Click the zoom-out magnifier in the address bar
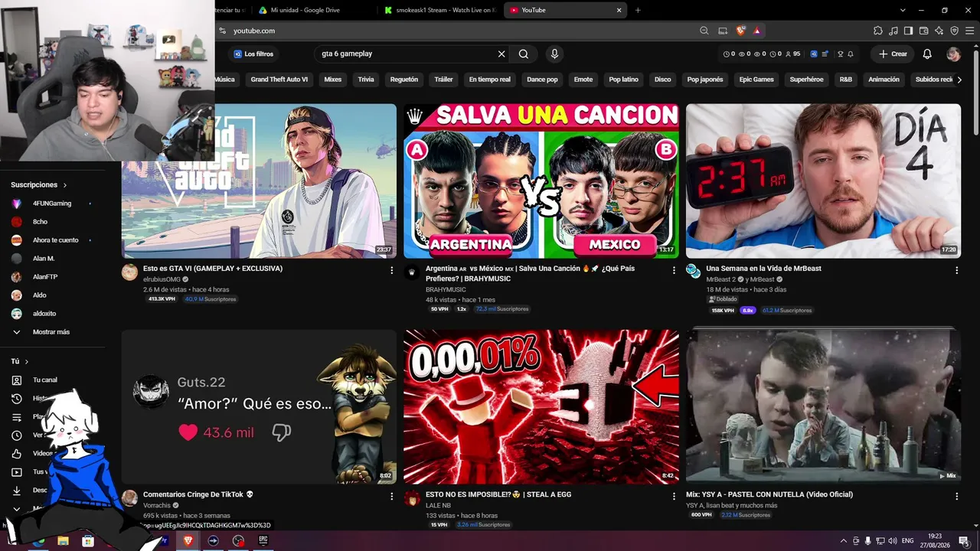Screen dimensions: 980x551 coord(704,31)
